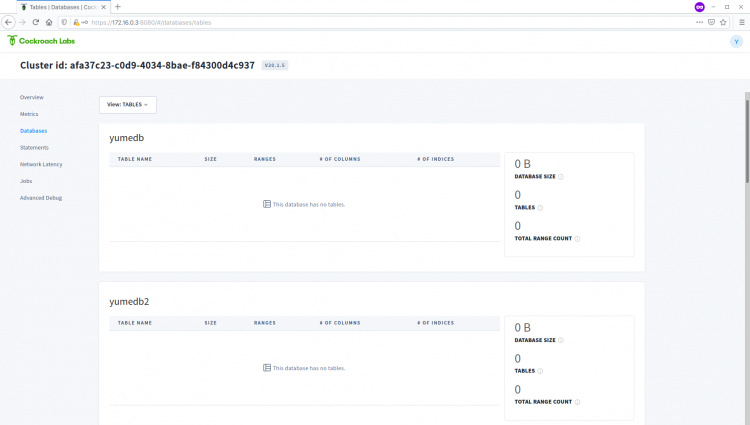Click info icon beside yumedb Total Range Count

(x=578, y=238)
